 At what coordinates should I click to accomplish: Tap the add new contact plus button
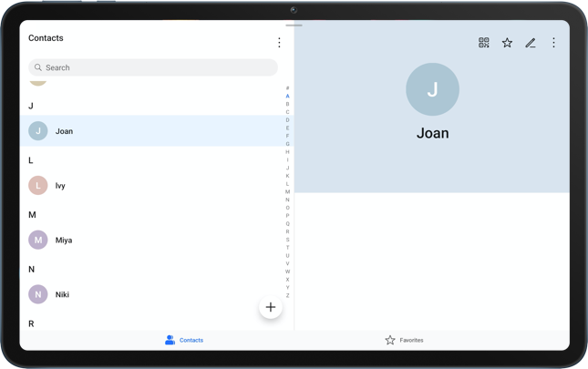coord(271,307)
